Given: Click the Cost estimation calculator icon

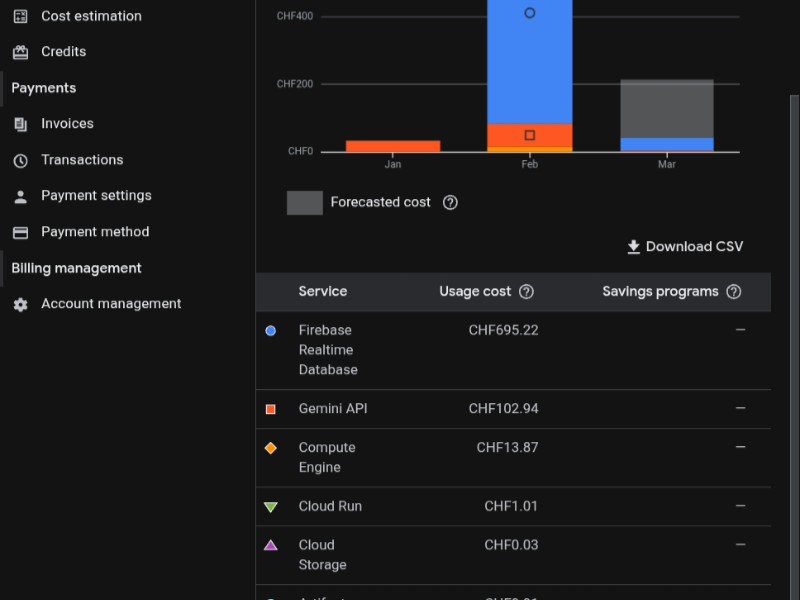Looking at the screenshot, I should point(20,16).
